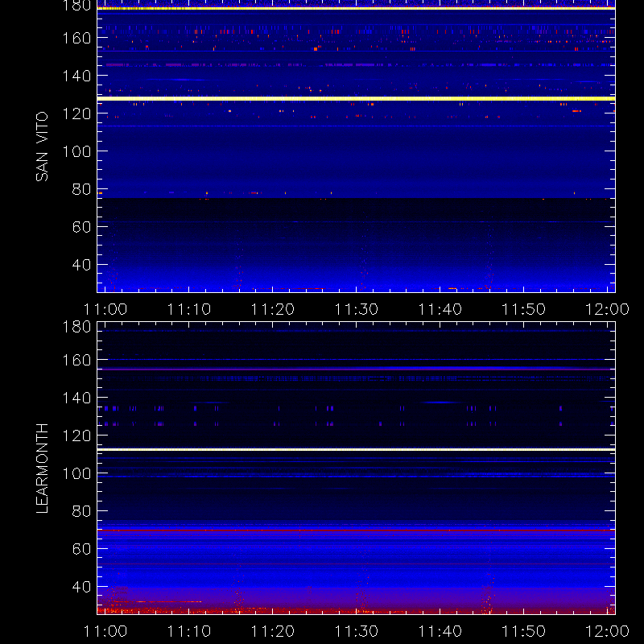Viewport: 644px width, 644px height.
Task: Pick the 11:00 label under Learmonth plot
Action: (x=105, y=631)
